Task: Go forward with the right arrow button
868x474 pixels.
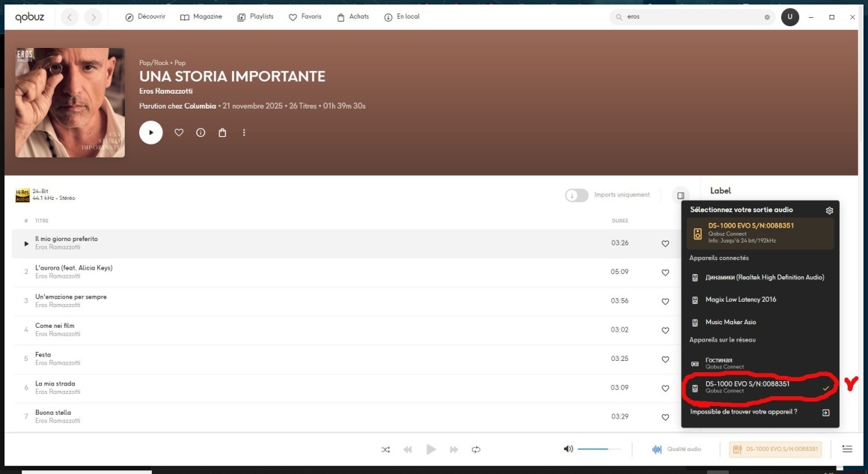Action: [93, 17]
